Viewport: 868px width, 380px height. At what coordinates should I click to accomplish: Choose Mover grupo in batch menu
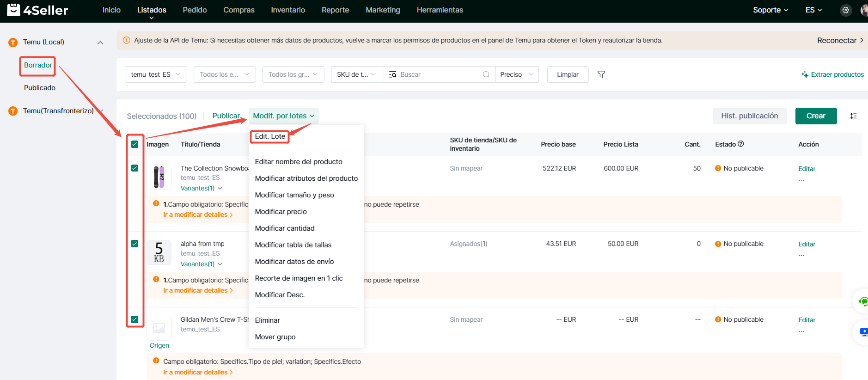[x=275, y=337]
